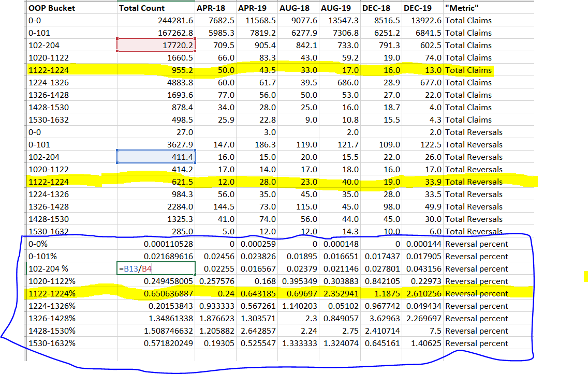
Task: Click the AUG-18 column header
Action: 299,8
